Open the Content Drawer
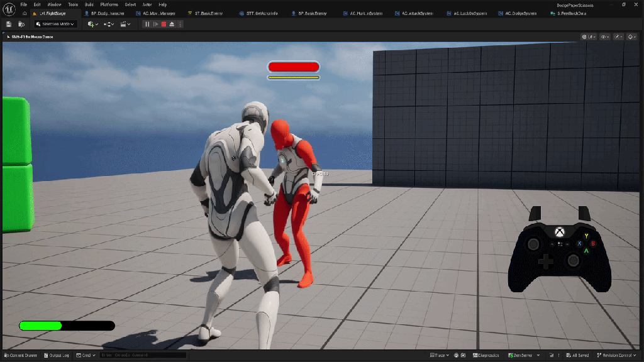This screenshot has width=644, height=362. point(21,355)
